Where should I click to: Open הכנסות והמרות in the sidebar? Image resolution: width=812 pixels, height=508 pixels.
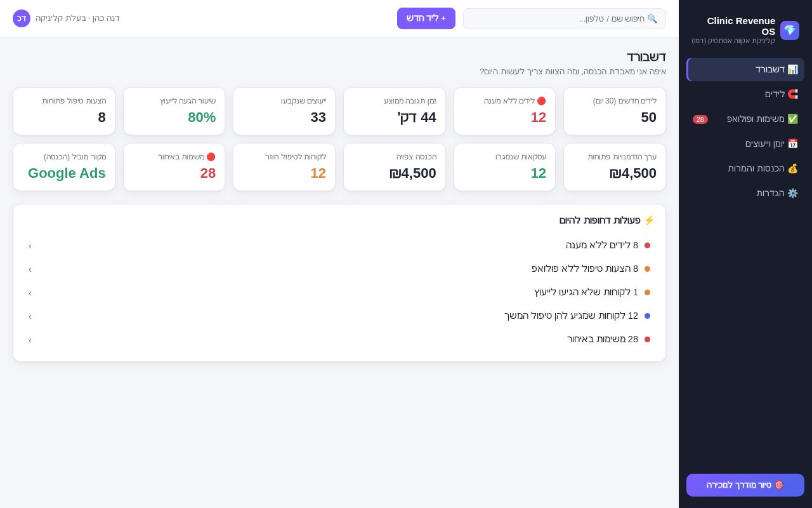pyautogui.click(x=745, y=168)
